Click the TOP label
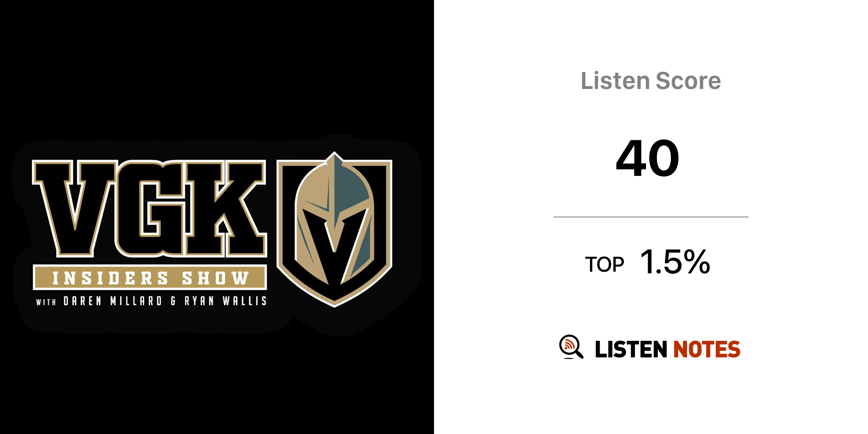This screenshot has width=868, height=434. point(605,264)
